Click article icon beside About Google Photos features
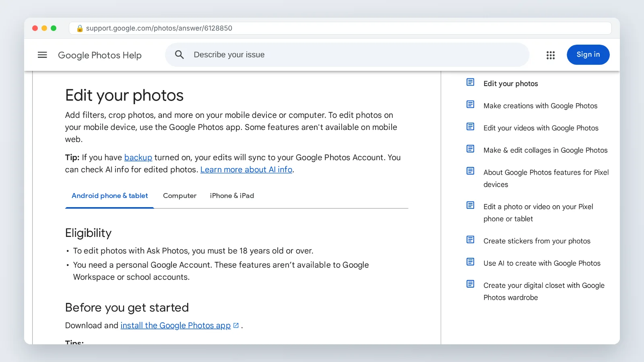644x362 pixels. pyautogui.click(x=470, y=171)
